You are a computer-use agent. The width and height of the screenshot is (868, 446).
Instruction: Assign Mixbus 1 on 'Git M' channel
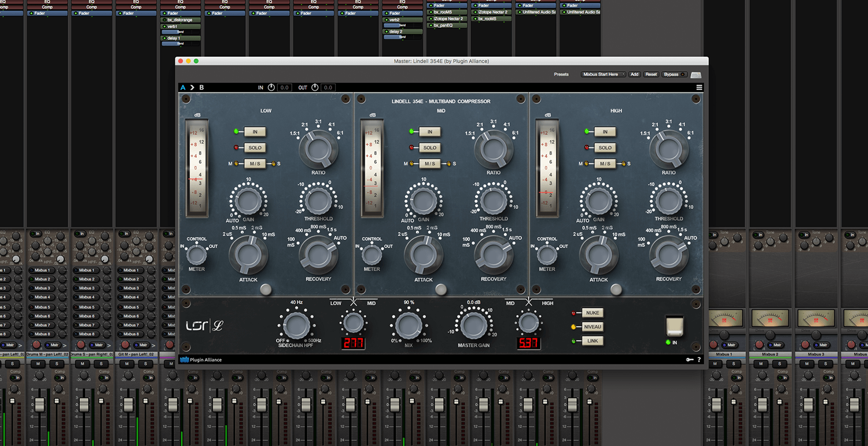coord(130,270)
